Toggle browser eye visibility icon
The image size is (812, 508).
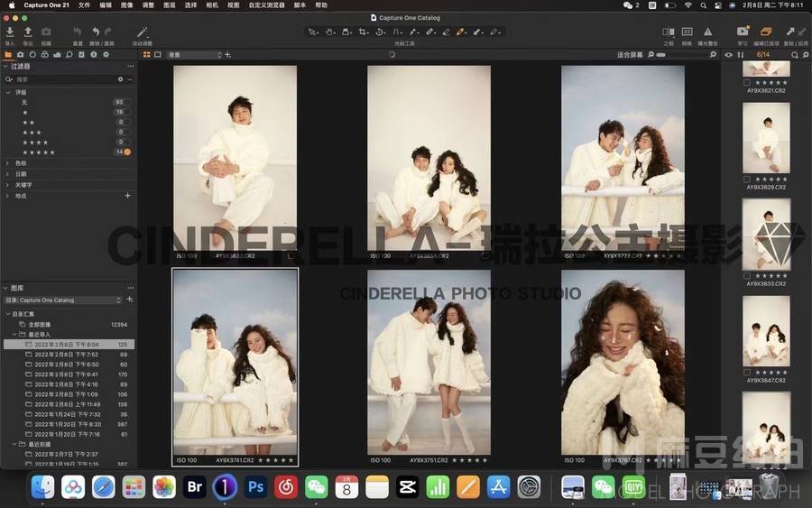point(729,54)
